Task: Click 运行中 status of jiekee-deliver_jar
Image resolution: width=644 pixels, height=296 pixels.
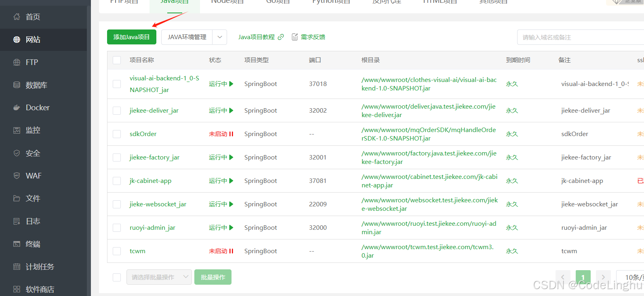Action: click(x=218, y=110)
